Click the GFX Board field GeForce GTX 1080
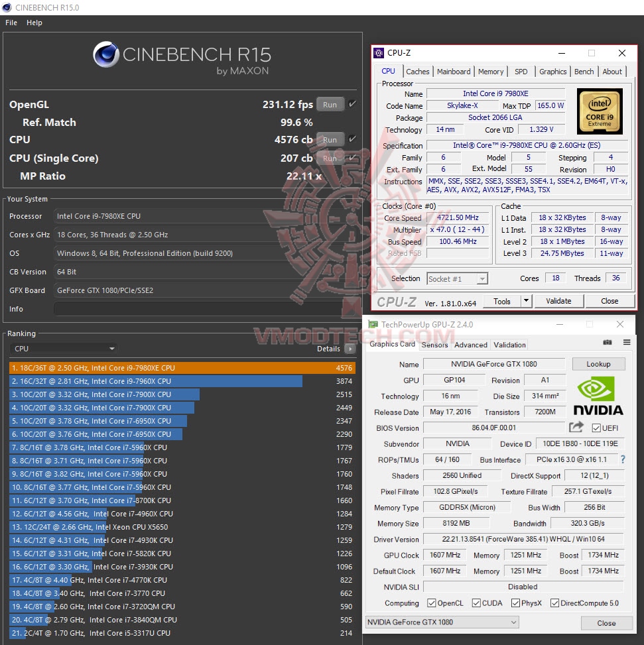 pyautogui.click(x=204, y=290)
